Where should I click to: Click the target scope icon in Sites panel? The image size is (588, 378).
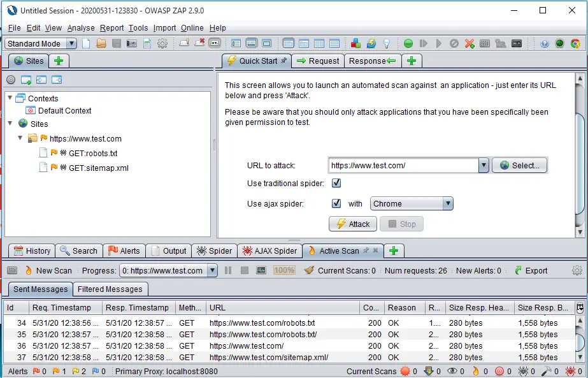pos(11,80)
